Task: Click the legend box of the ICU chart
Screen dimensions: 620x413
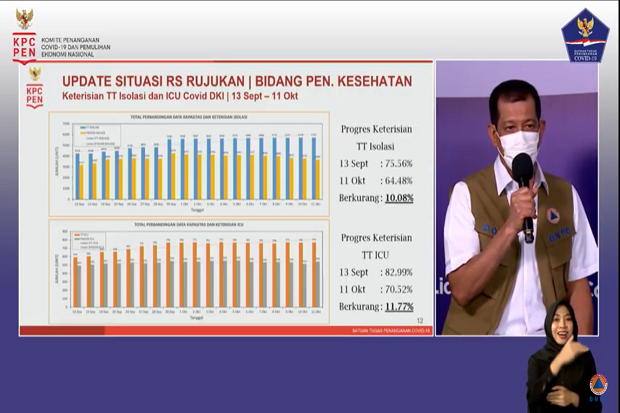Action: point(89,241)
